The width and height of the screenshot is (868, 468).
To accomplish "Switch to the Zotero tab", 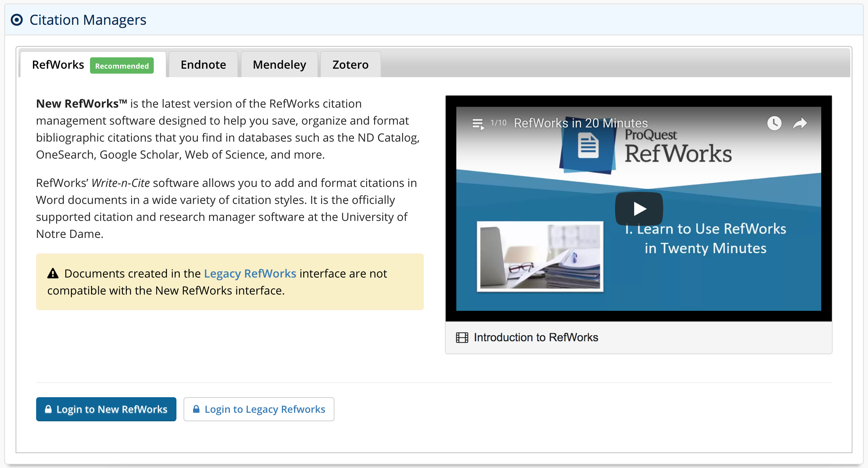I will (x=350, y=64).
